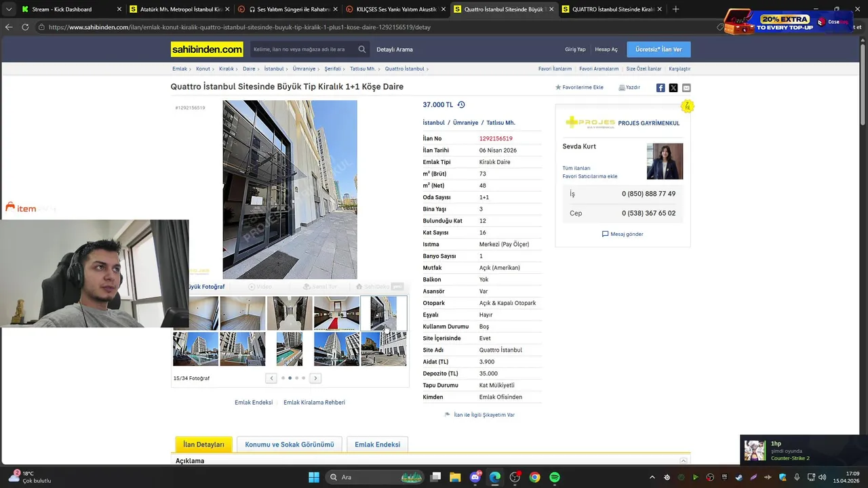The image size is (868, 488).
Task: Click the Tatlısu Mh. location link
Action: 500,123
